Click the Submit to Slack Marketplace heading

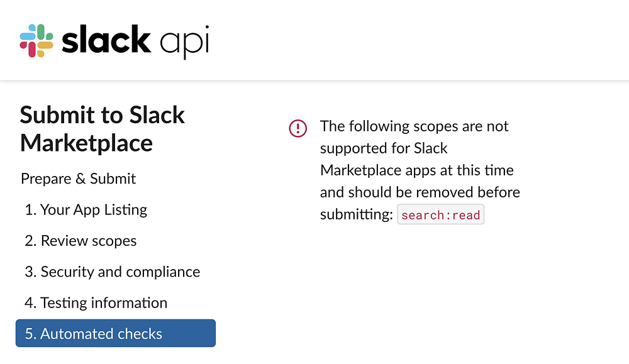(103, 129)
